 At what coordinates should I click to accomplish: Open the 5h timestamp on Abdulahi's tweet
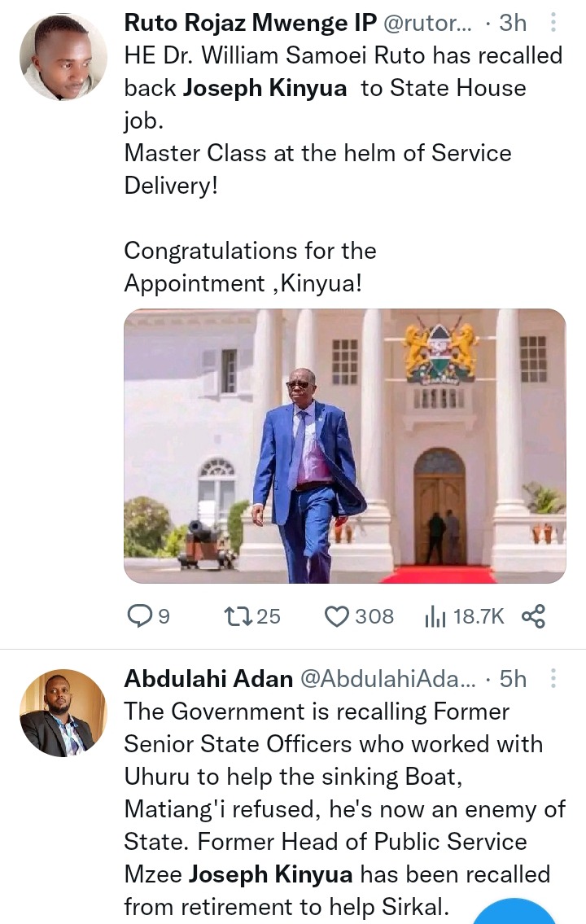tap(512, 679)
